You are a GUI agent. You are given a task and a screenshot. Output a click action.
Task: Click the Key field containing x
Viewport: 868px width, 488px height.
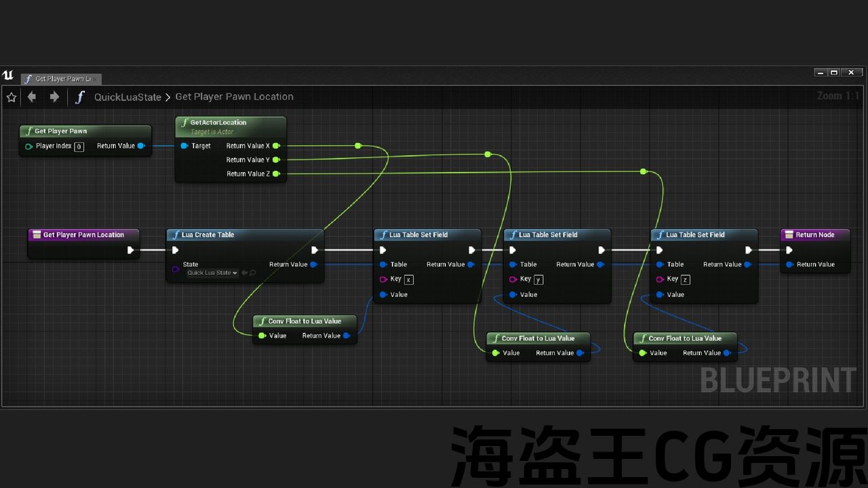tap(408, 279)
